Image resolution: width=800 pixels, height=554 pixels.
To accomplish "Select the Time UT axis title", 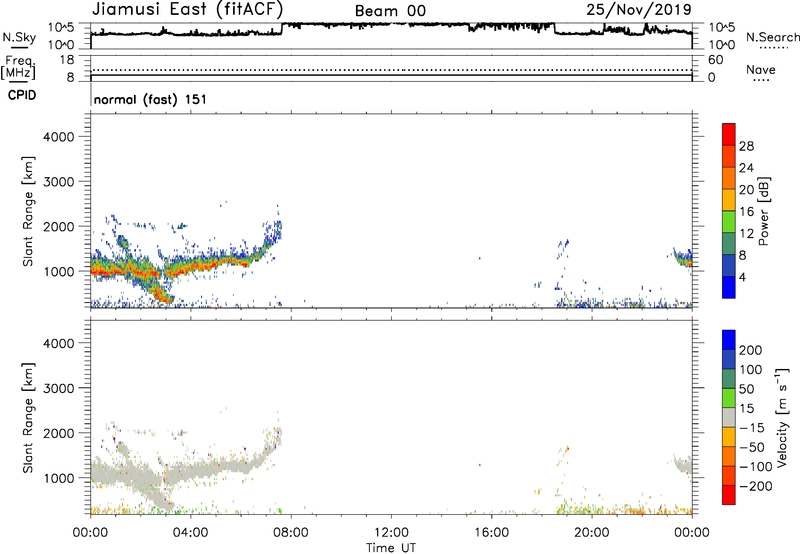I will 391,548.
